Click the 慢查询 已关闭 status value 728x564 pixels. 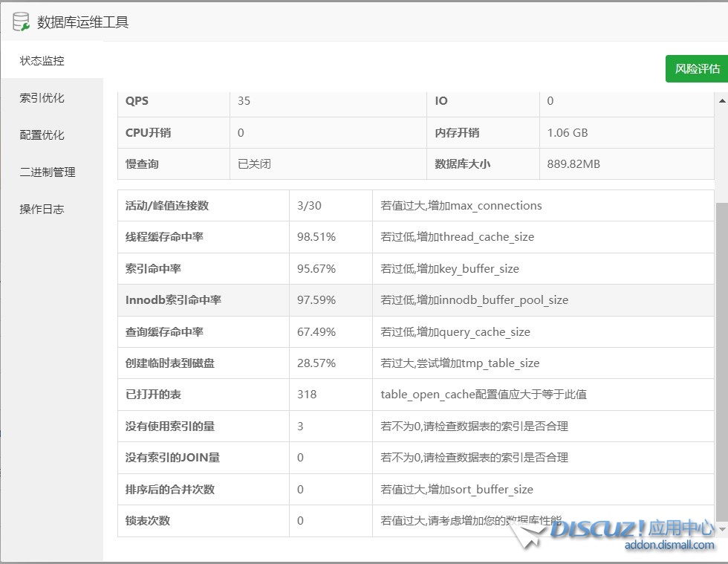(254, 164)
